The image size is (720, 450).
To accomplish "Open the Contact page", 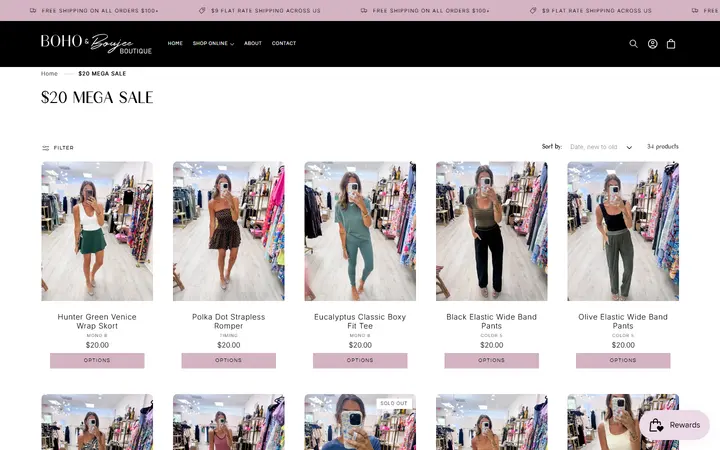I will pos(284,43).
